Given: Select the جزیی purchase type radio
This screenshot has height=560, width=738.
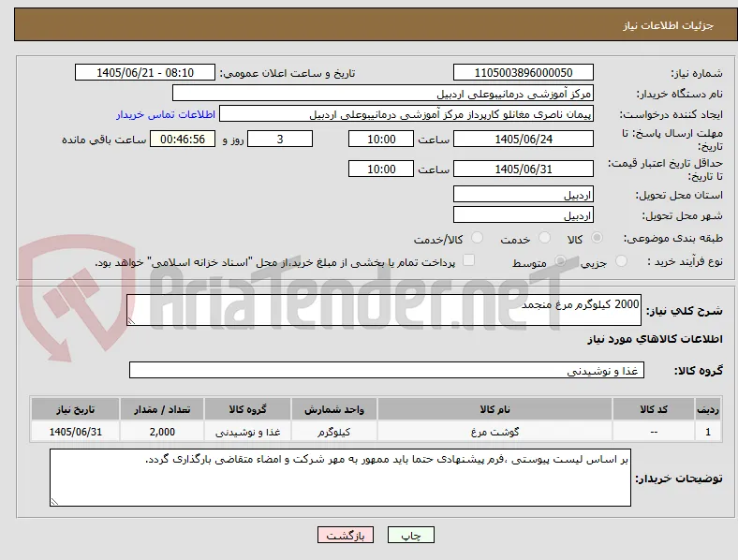Looking at the screenshot, I should coord(621,260).
